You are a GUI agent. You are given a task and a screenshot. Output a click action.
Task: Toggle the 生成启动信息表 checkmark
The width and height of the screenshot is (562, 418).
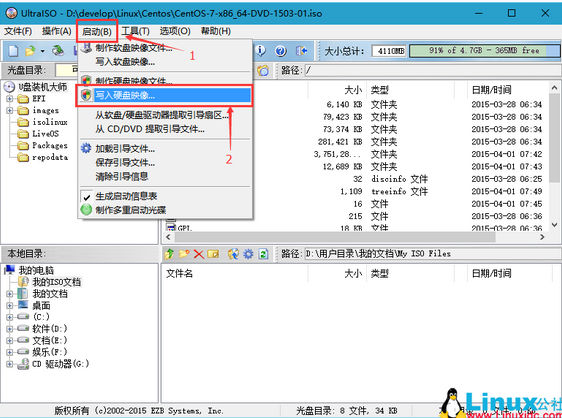86,197
